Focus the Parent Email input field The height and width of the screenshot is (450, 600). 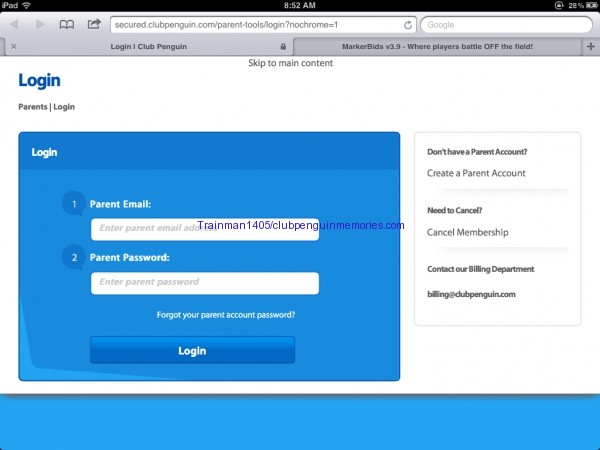pyautogui.click(x=205, y=229)
